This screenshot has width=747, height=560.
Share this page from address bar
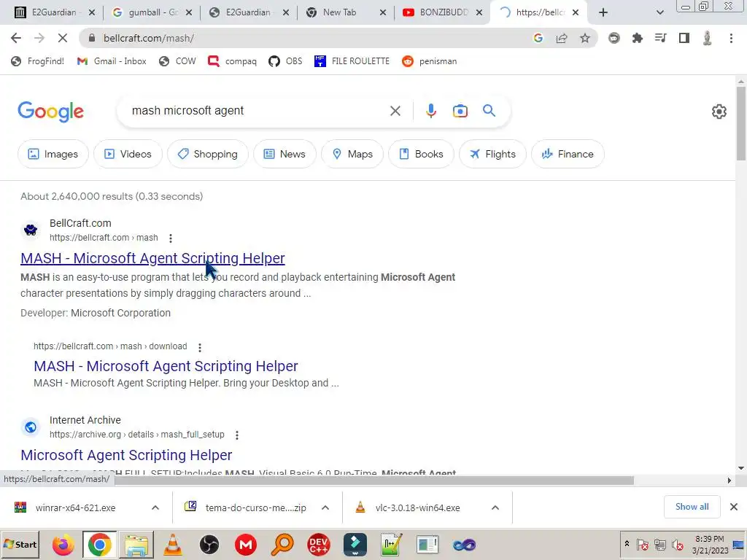coord(562,38)
